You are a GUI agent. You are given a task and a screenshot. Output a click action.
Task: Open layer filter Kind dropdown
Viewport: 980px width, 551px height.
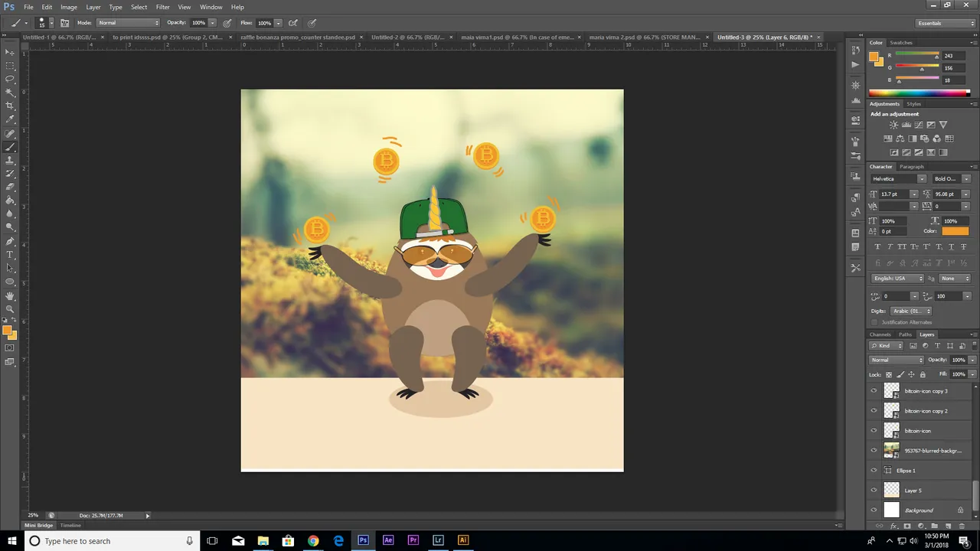pyautogui.click(x=887, y=346)
